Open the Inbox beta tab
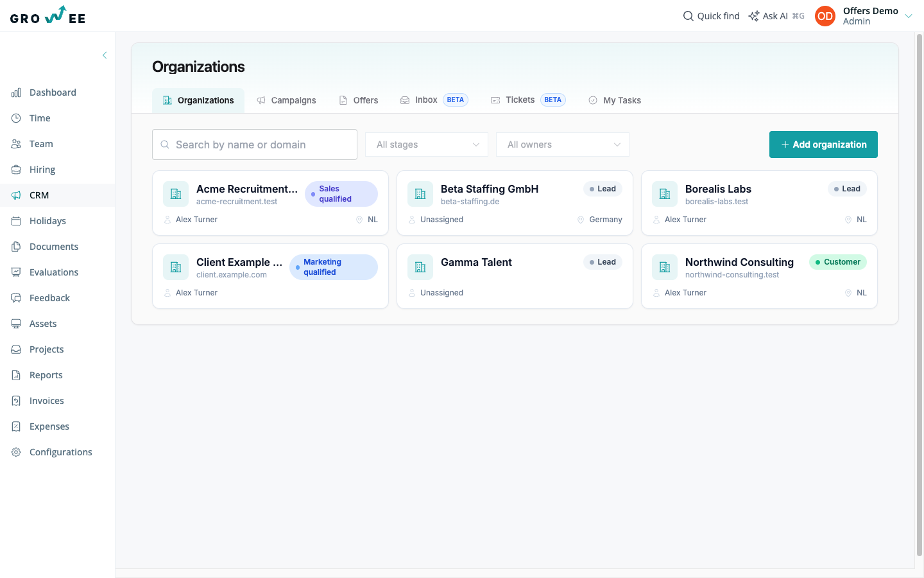The height and width of the screenshot is (578, 924). click(x=434, y=100)
